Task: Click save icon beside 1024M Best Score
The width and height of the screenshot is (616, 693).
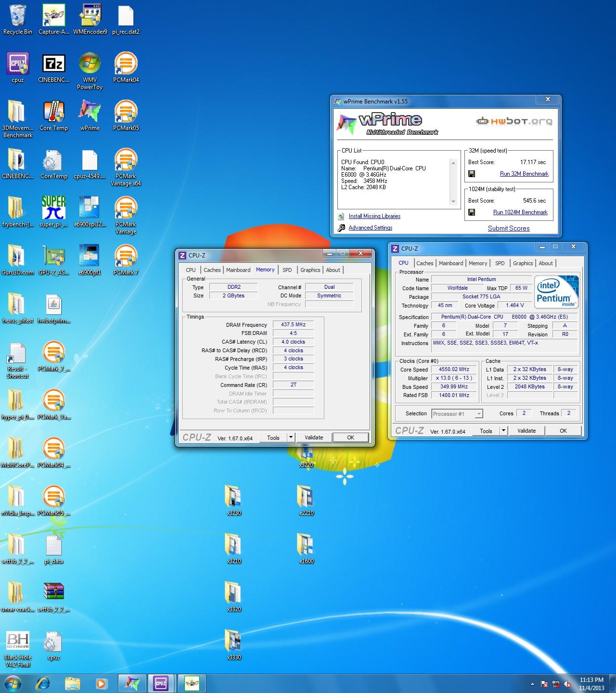Action: [472, 212]
